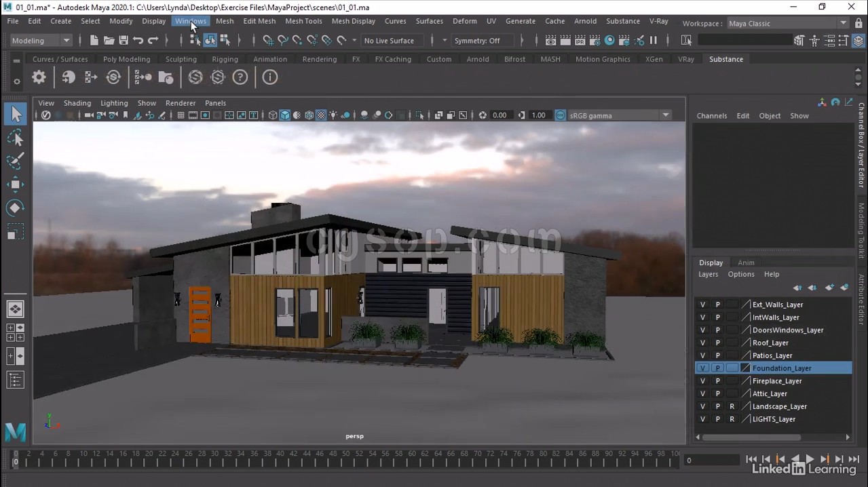Toggle use all lights in viewport
Screen dimensions: 868x487
[333, 115]
